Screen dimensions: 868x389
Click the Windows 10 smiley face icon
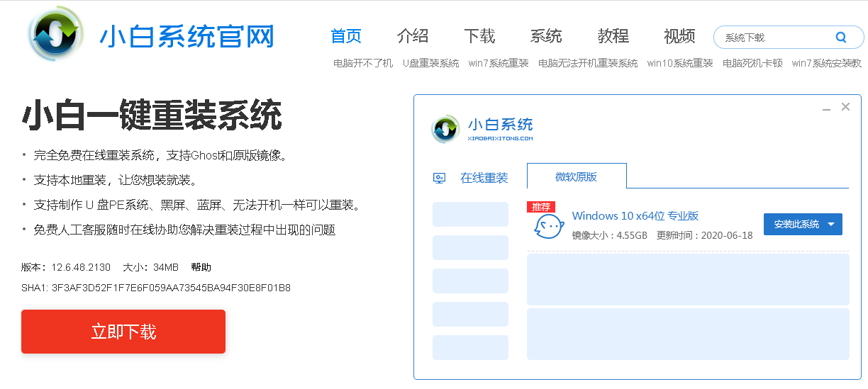coord(549,227)
